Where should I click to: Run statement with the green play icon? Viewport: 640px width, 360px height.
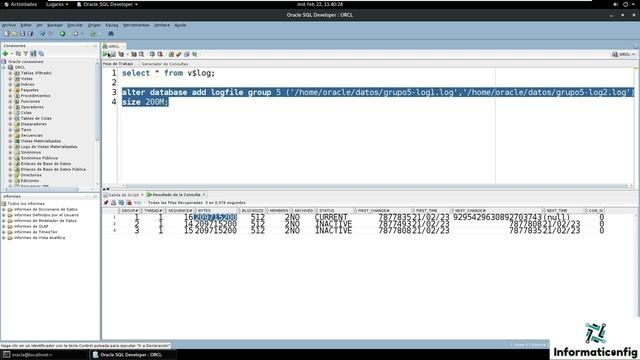[x=105, y=54]
